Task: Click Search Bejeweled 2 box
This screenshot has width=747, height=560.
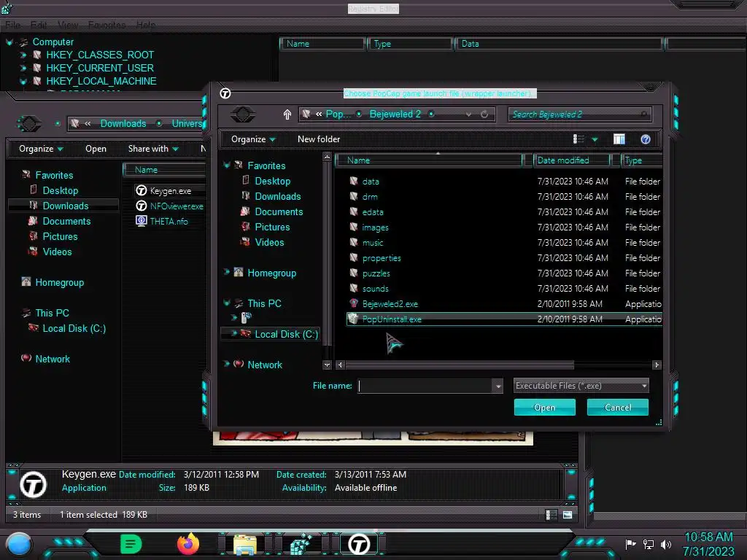Action: tap(579, 114)
